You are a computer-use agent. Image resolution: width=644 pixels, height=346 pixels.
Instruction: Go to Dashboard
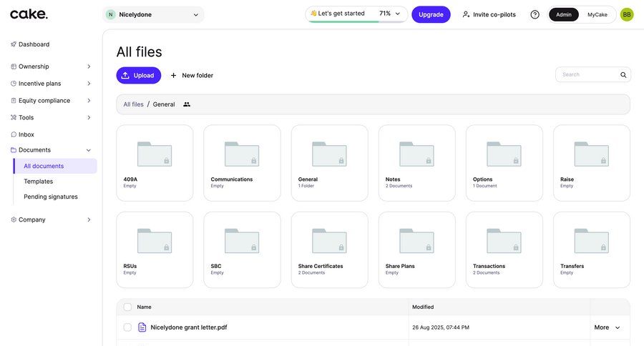[34, 44]
